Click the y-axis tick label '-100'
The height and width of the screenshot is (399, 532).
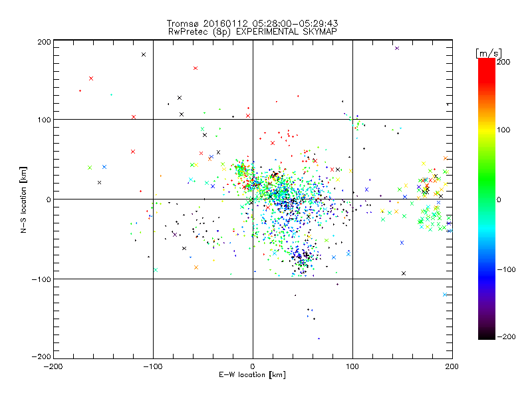(41, 279)
